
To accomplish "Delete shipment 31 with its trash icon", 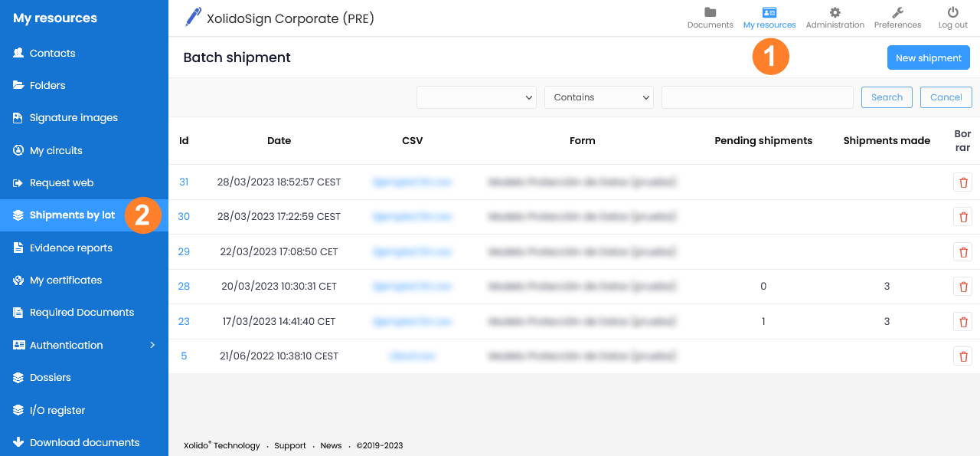I will (963, 182).
